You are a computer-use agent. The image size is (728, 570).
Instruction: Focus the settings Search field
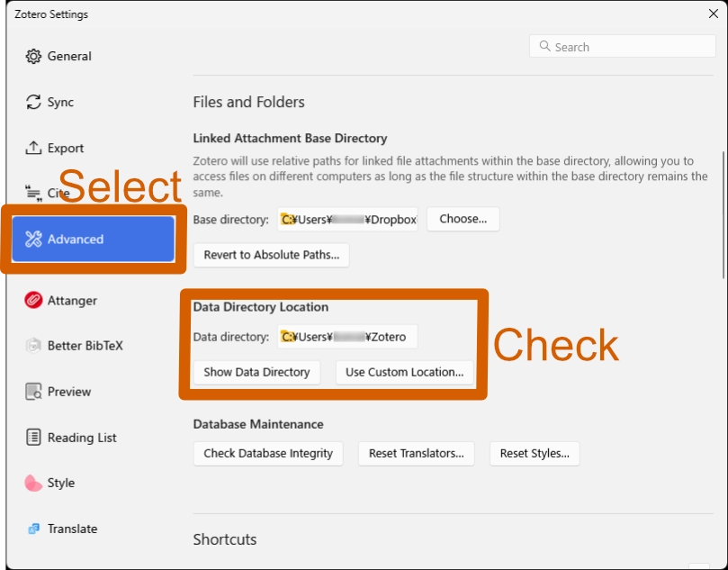pos(630,47)
